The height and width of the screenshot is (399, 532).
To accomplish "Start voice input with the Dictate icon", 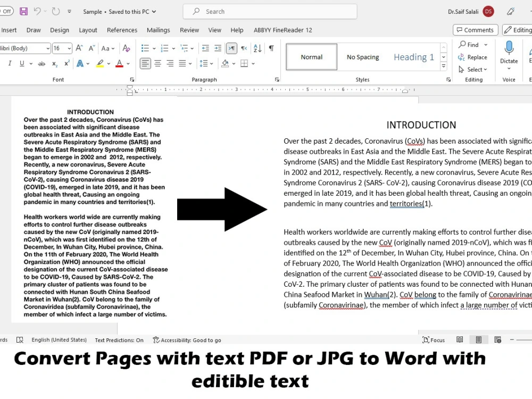I will click(x=509, y=56).
